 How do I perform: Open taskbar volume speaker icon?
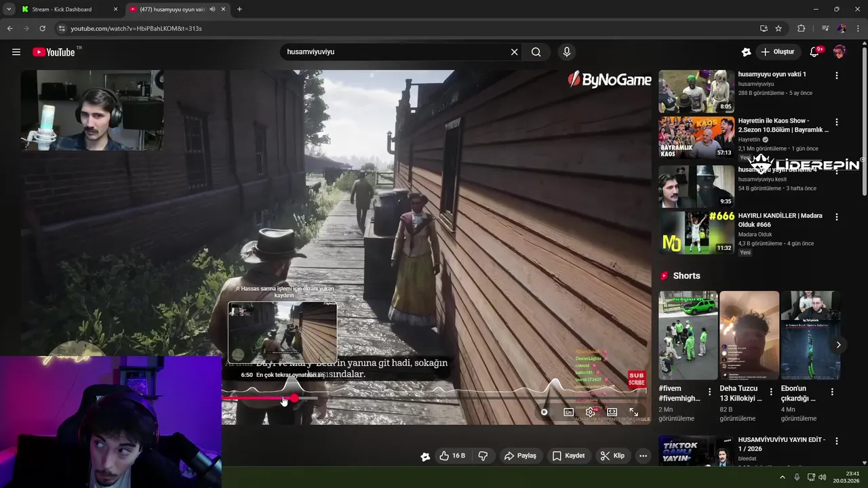coord(823,477)
